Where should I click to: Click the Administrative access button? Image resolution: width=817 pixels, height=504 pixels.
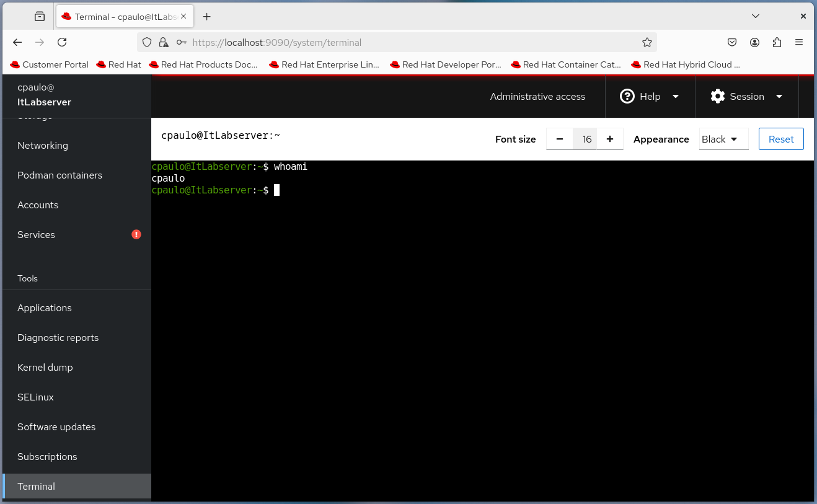point(537,96)
